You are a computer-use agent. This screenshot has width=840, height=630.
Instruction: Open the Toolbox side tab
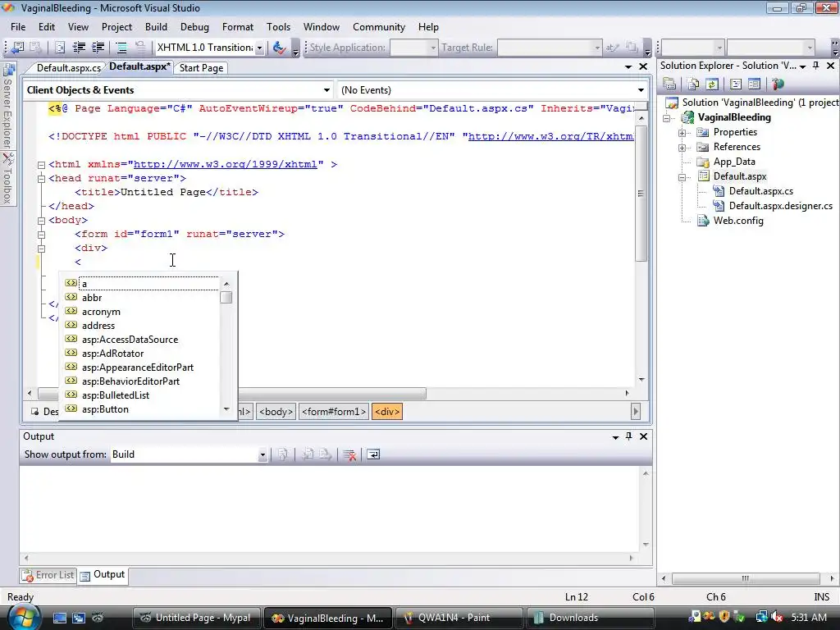click(7, 178)
